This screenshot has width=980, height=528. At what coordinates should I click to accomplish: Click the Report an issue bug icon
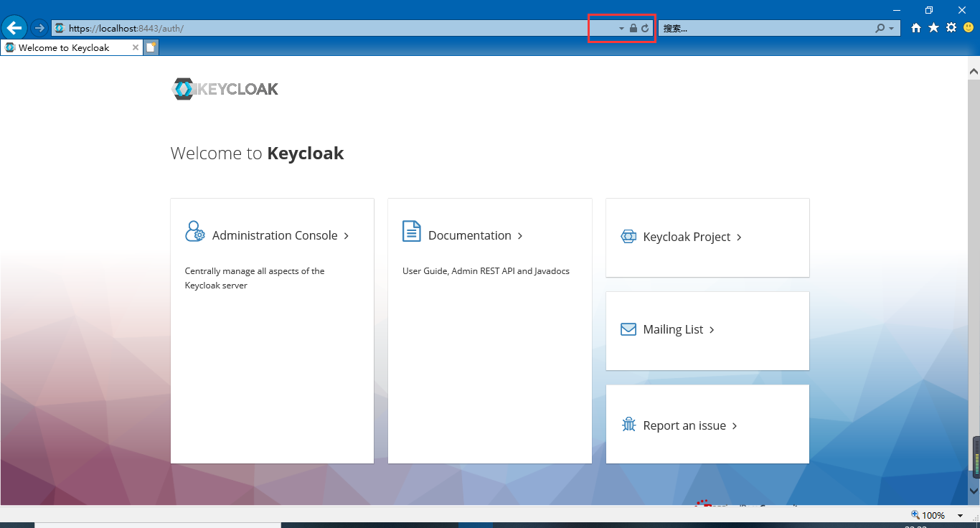click(x=628, y=424)
